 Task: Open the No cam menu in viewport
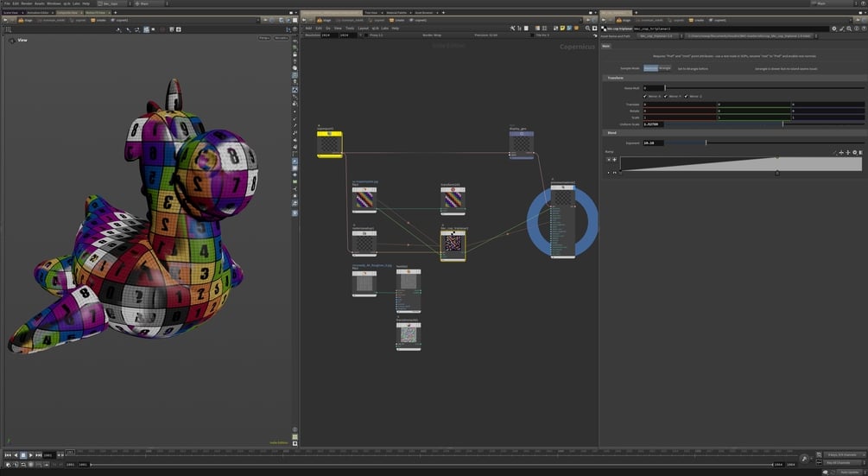click(282, 38)
